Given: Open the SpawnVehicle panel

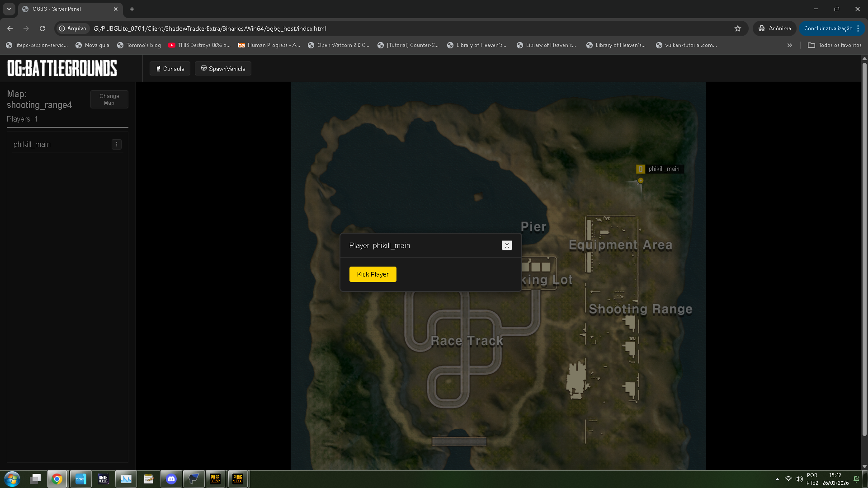Looking at the screenshot, I should coord(223,69).
